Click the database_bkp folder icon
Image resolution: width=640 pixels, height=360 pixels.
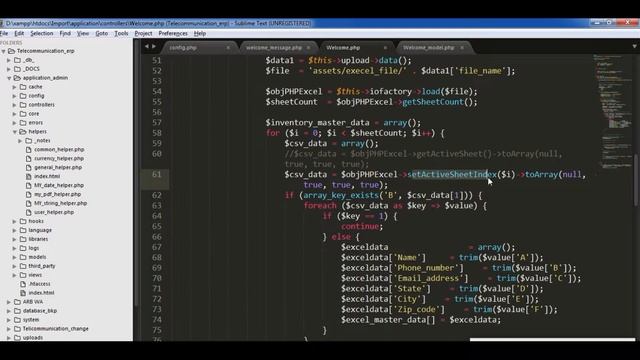point(18,311)
